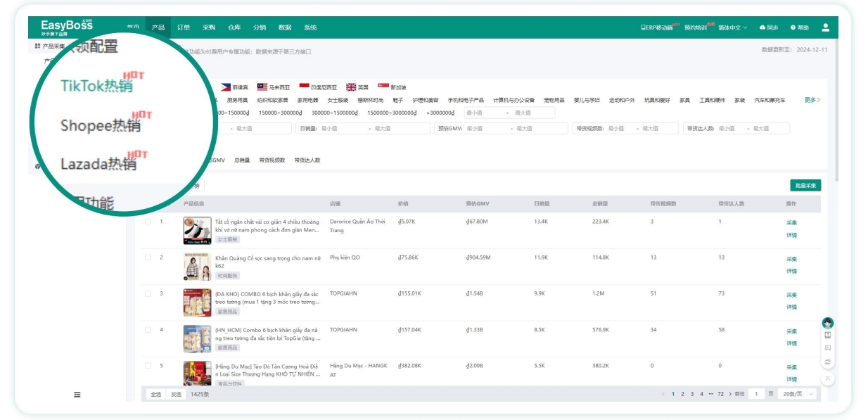The image size is (868, 420).
Task: Go to page 2 in pagination
Action: click(x=682, y=394)
